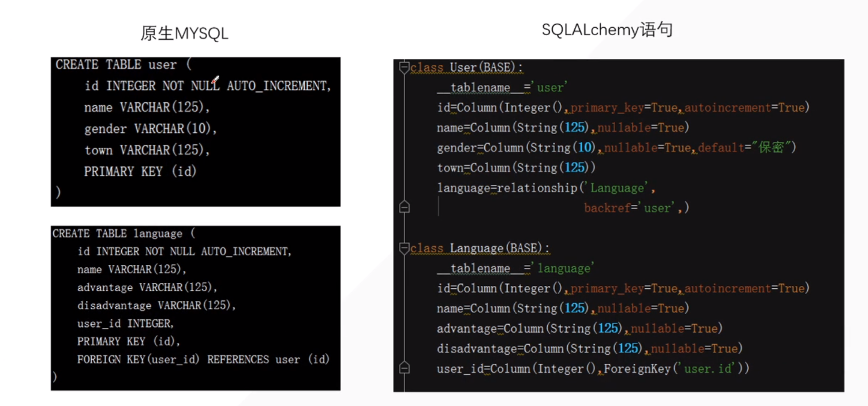Select id=Column line in User class
This screenshot has width=868, height=406.
(x=623, y=107)
